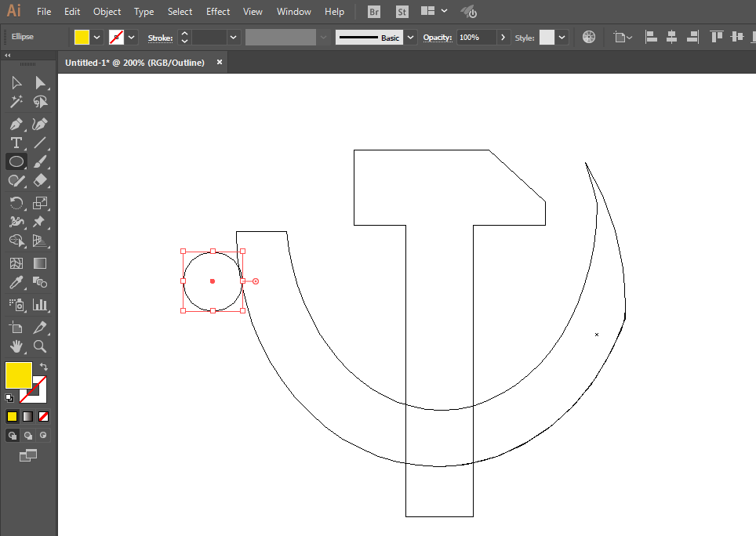Screen dimensions: 756x536
Task: Activate the Zoom tool
Action: coord(40,346)
